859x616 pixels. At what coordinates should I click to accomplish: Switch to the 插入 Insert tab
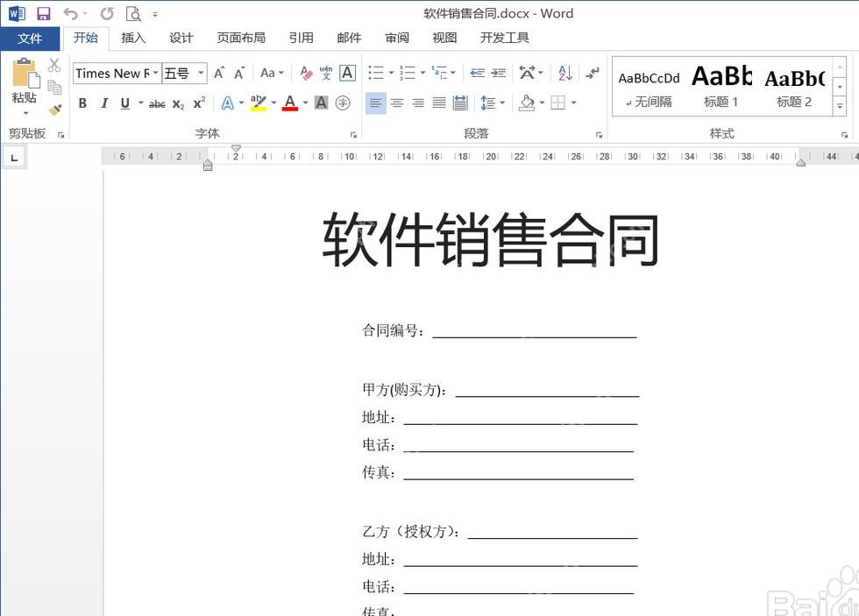[x=133, y=38]
